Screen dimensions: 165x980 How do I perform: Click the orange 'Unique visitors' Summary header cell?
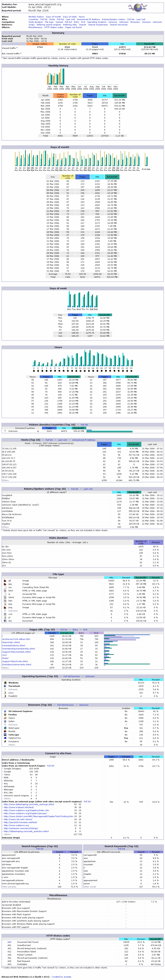[40, 44]
